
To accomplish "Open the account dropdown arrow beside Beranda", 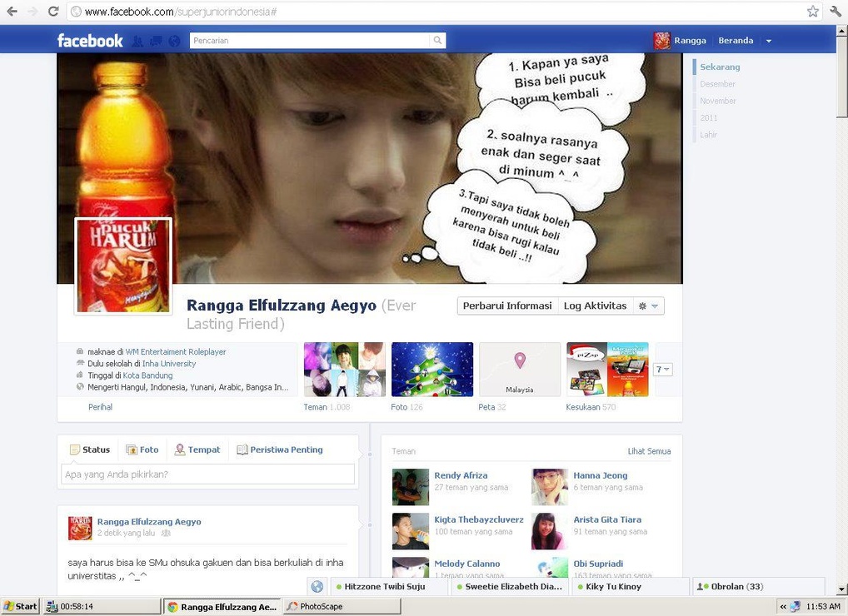I will tap(769, 41).
